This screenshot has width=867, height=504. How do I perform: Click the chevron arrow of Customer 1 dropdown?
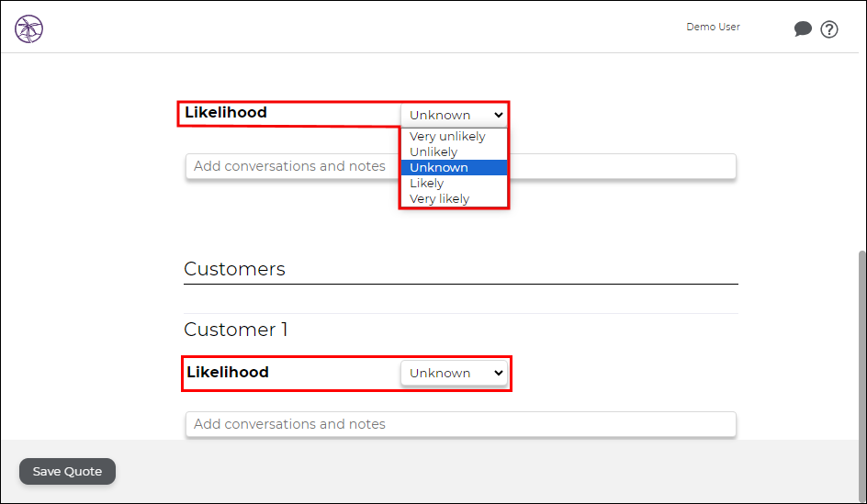pyautogui.click(x=498, y=373)
